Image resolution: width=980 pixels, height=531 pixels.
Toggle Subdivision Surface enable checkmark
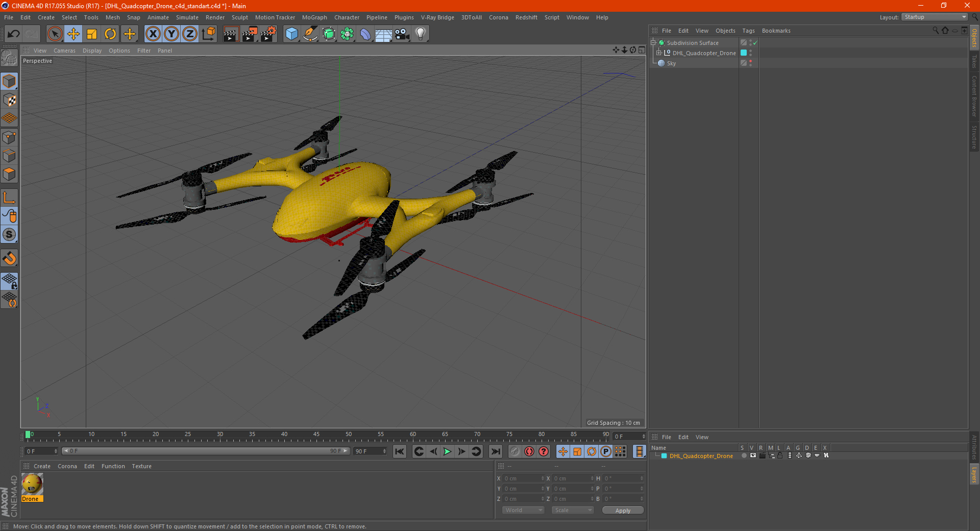(755, 43)
